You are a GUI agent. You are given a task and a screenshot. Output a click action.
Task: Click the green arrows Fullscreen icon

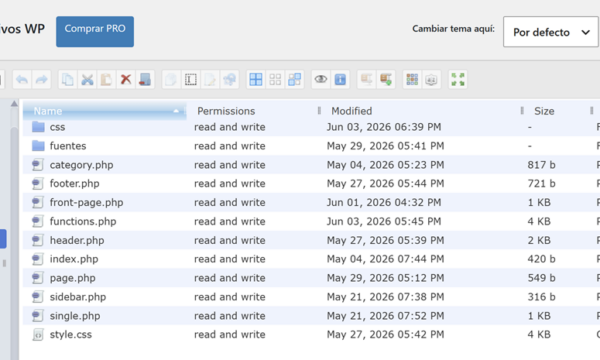pos(458,80)
